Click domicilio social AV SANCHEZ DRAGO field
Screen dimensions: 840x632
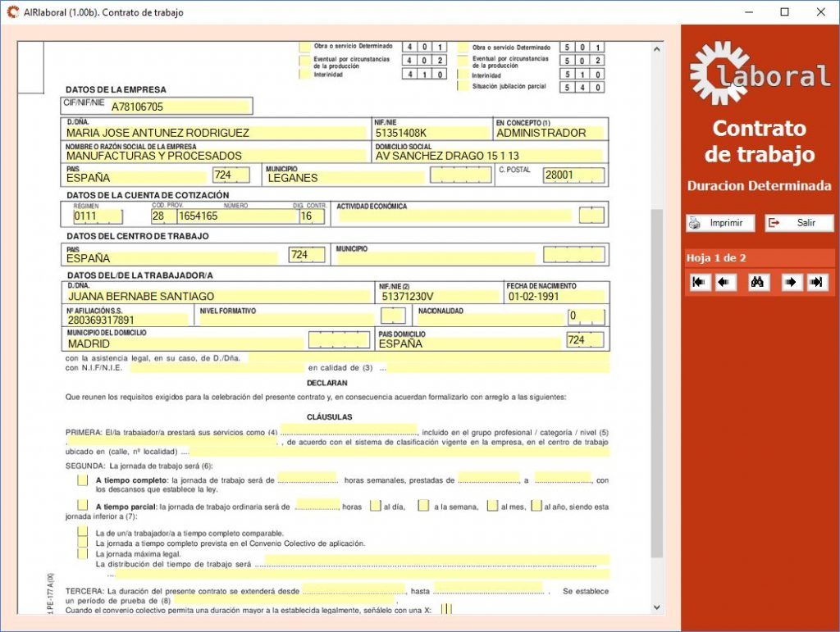click(488, 156)
